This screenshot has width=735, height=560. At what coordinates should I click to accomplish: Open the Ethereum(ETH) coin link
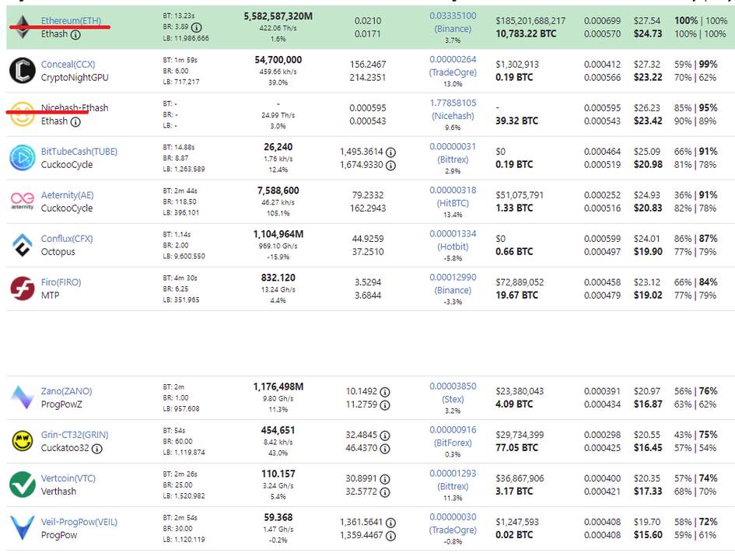tap(71, 21)
